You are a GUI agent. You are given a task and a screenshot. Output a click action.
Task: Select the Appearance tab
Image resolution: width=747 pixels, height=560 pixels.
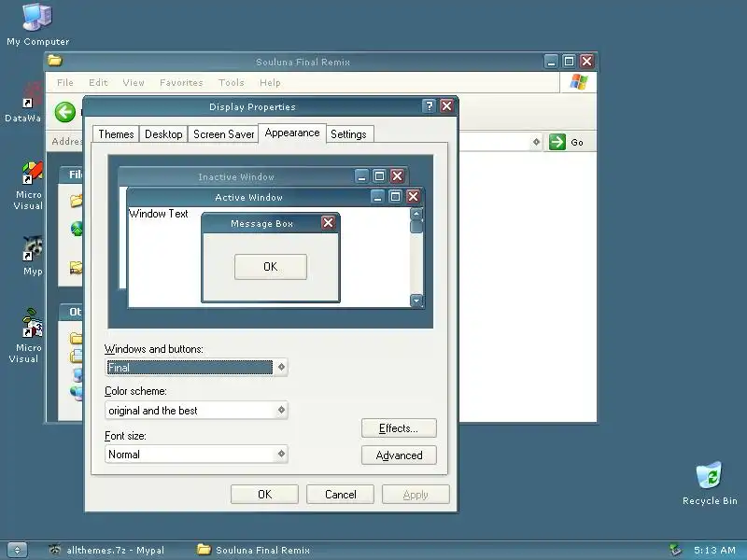tap(292, 133)
